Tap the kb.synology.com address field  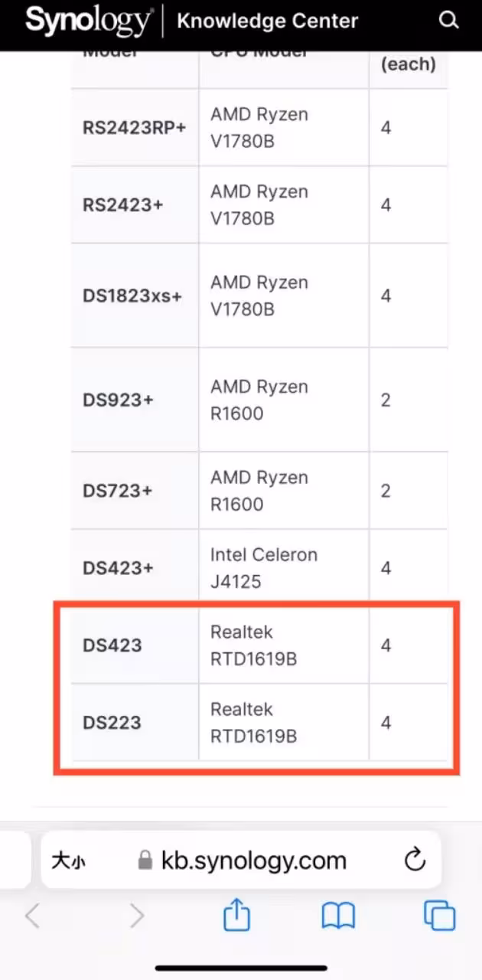pos(241,860)
